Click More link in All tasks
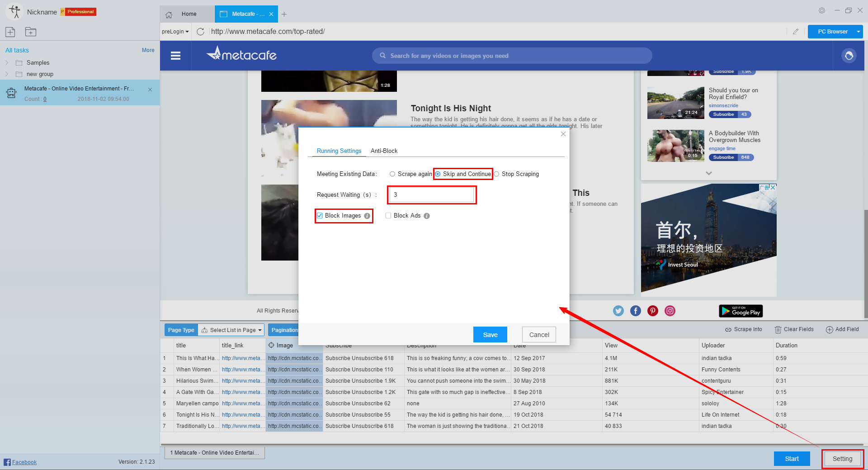Image resolution: width=868 pixels, height=470 pixels. 148,50
